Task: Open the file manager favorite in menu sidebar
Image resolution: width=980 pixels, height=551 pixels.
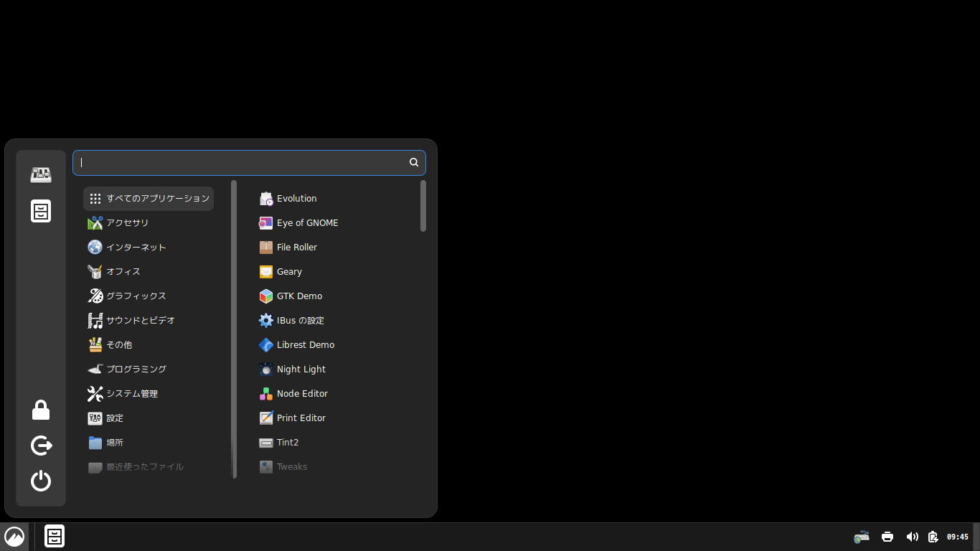Action: click(x=41, y=211)
